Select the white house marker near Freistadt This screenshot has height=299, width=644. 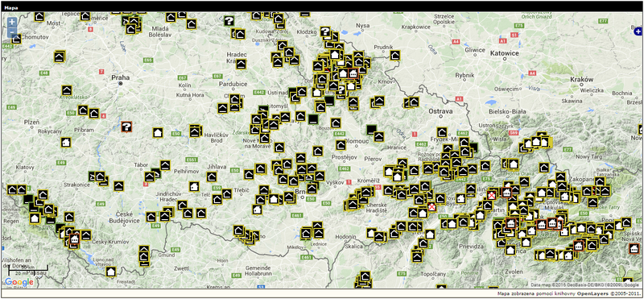(110, 272)
